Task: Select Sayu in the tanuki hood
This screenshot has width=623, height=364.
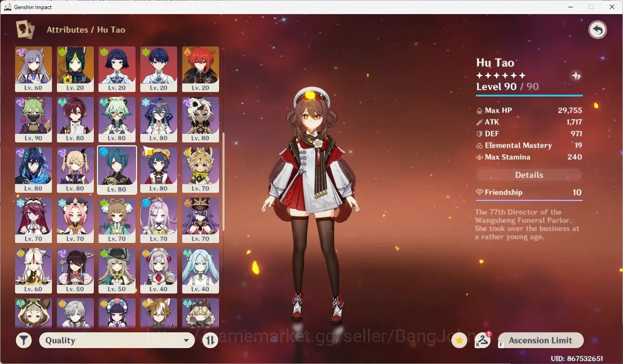Action: point(33,313)
